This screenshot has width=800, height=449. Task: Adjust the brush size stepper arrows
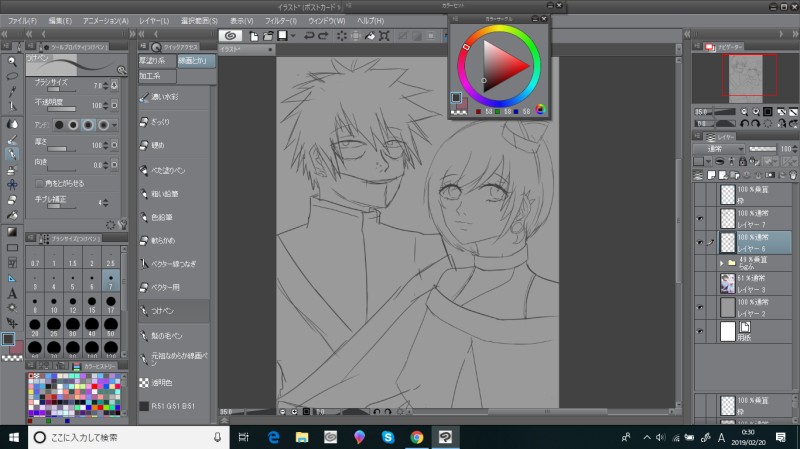(x=105, y=86)
